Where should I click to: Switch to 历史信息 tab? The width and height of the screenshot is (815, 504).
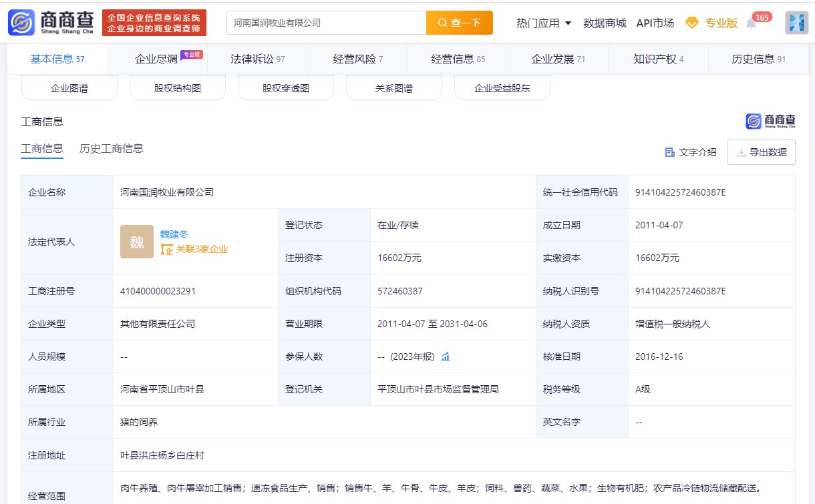(x=759, y=59)
